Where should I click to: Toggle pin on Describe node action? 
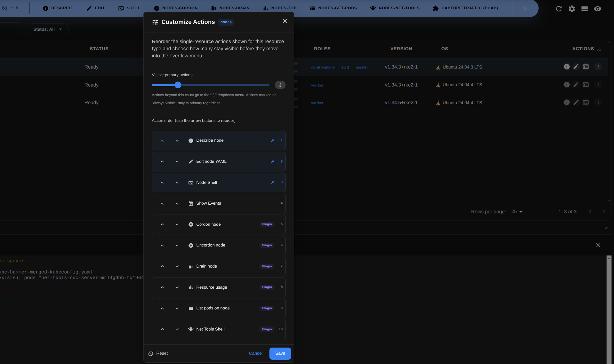click(273, 140)
